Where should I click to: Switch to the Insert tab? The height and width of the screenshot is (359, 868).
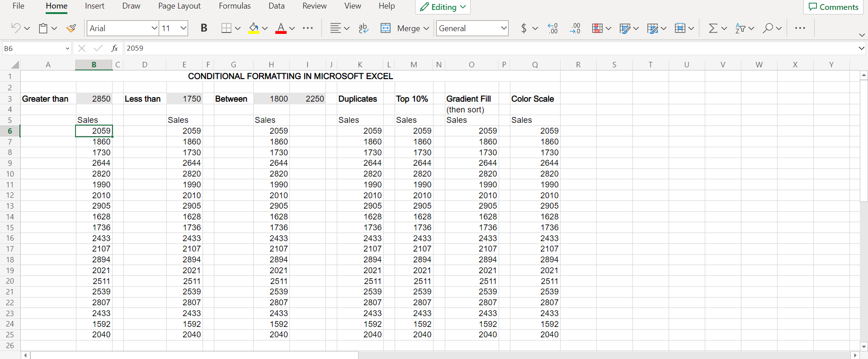(94, 6)
